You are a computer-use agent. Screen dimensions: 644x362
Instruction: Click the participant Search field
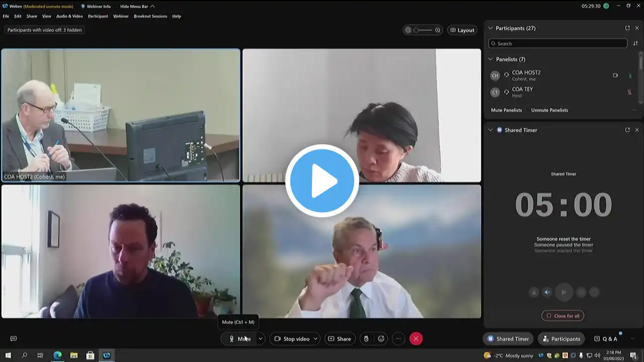pos(558,43)
